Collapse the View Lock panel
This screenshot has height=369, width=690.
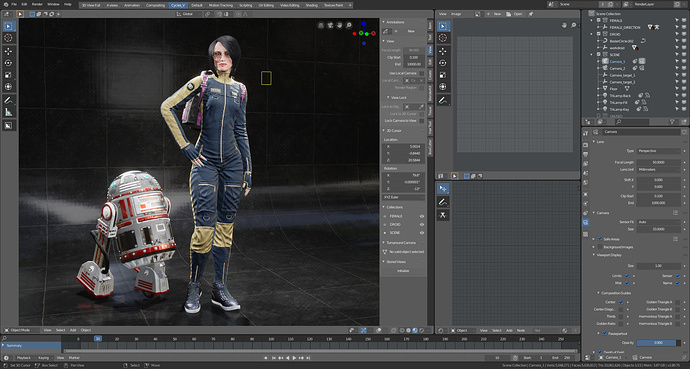(x=388, y=97)
